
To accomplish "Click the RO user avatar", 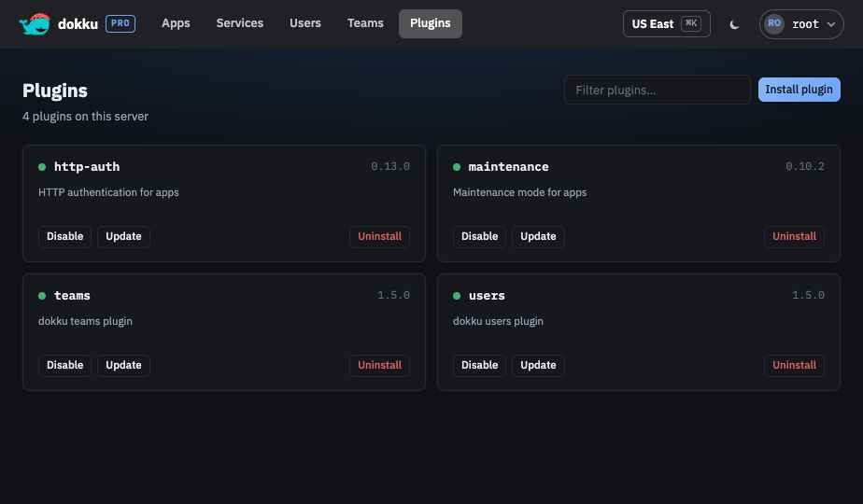I will pos(774,23).
